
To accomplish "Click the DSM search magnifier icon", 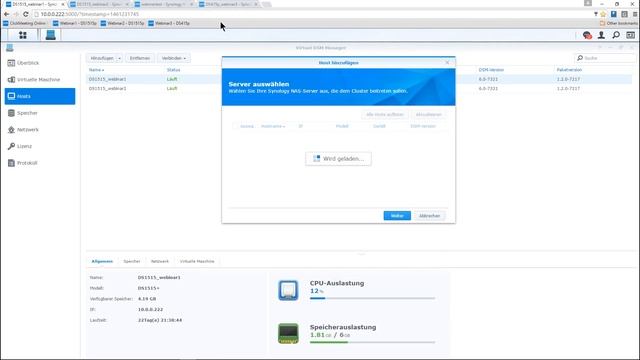I will pyautogui.click(x=616, y=36).
